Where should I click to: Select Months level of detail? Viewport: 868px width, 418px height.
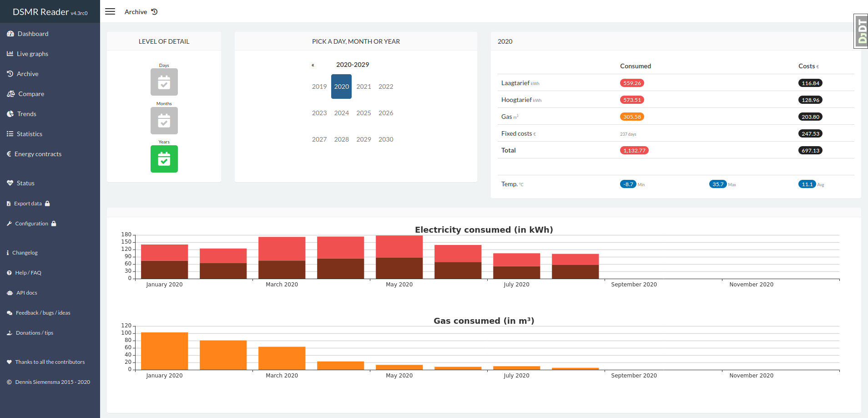[x=164, y=121]
